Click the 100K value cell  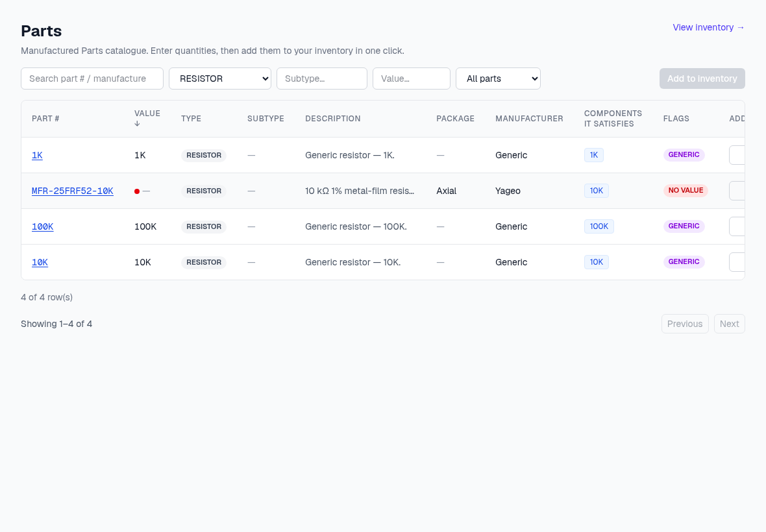click(145, 226)
